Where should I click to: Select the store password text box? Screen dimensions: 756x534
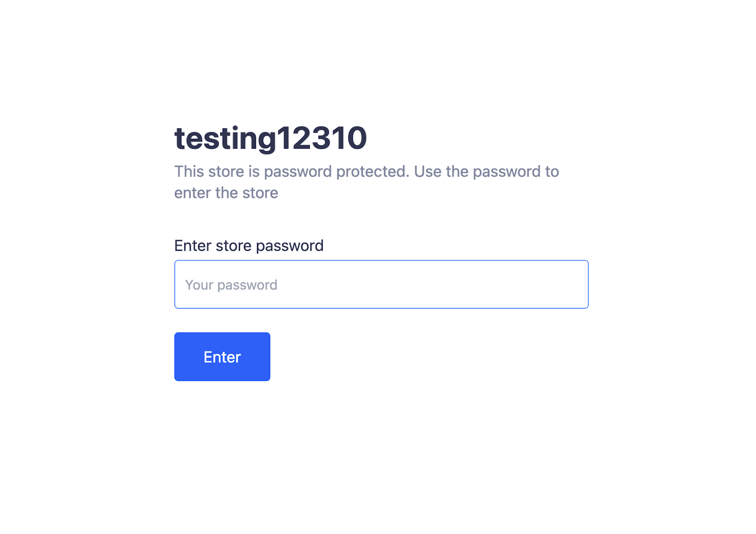[381, 284]
